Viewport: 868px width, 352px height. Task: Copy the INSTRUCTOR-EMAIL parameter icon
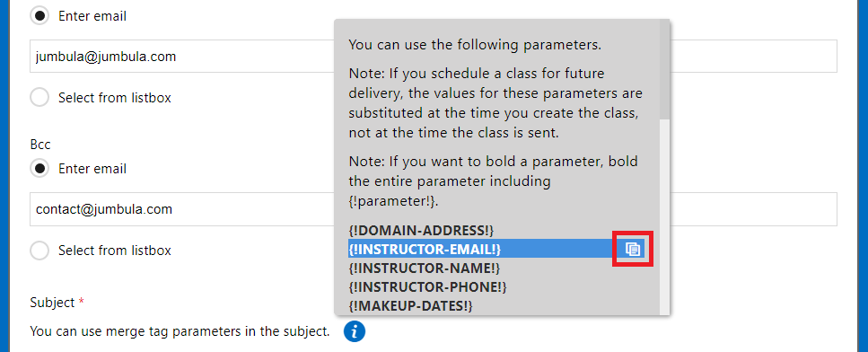point(633,250)
